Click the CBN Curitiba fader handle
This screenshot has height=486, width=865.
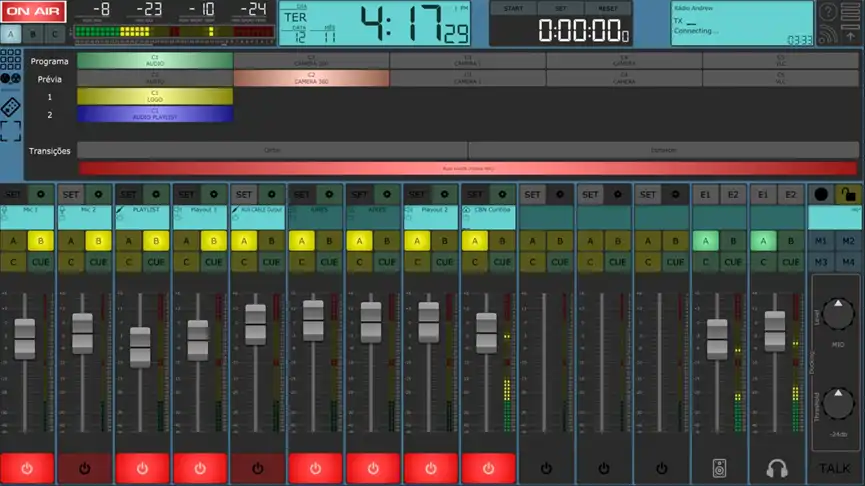point(487,333)
